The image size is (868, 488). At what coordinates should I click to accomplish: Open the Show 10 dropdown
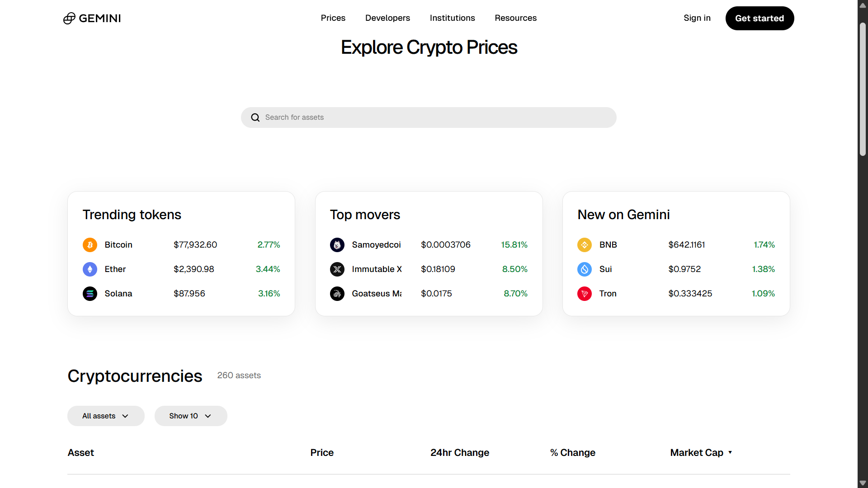pos(190,416)
